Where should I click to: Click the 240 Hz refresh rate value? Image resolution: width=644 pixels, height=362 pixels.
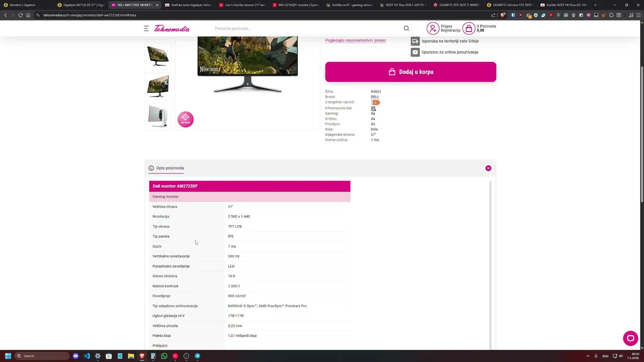click(233, 256)
